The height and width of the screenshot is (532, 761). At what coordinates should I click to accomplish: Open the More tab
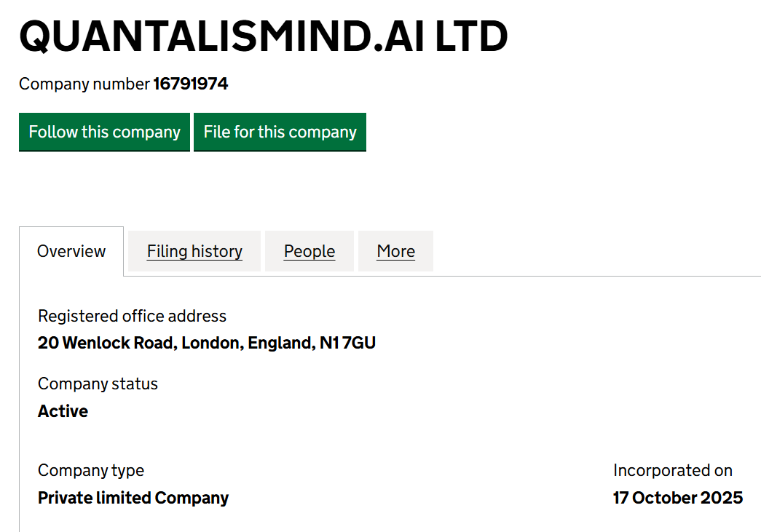point(395,251)
